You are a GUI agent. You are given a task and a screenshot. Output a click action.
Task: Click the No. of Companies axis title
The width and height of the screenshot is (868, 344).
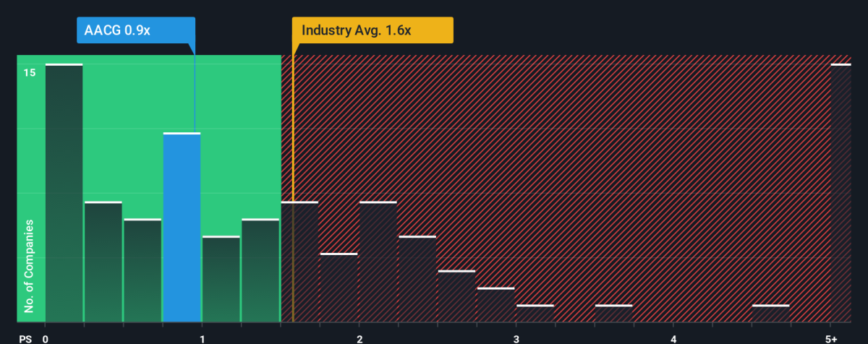pyautogui.click(x=29, y=267)
